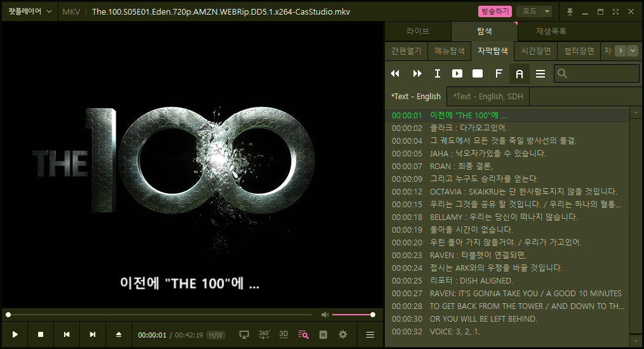Jump to subtitle OR YOU WILL BE LEFT BEHIND.
644x349 pixels.
tap(507, 319)
